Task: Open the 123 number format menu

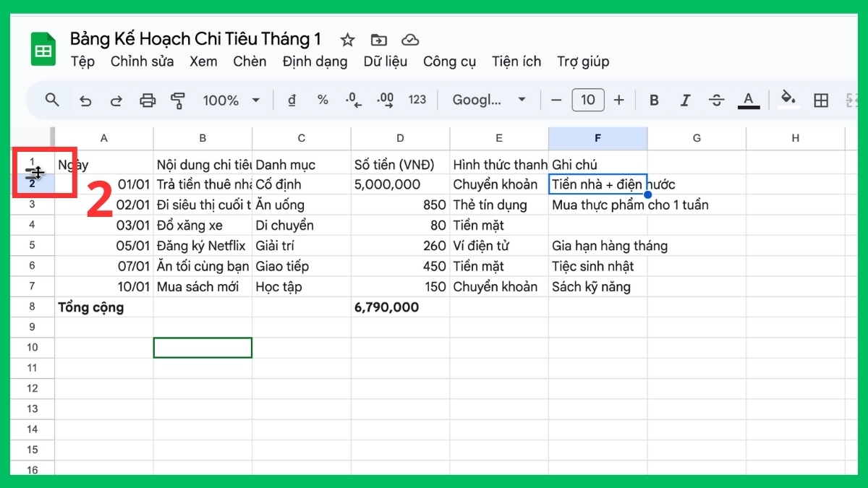Action: 417,100
